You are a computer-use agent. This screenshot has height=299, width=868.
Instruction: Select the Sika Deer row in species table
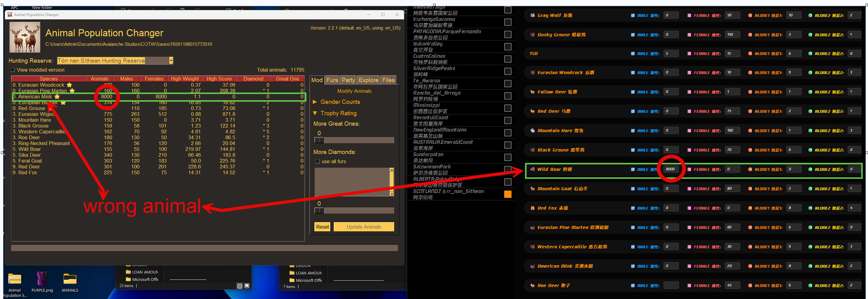158,155
